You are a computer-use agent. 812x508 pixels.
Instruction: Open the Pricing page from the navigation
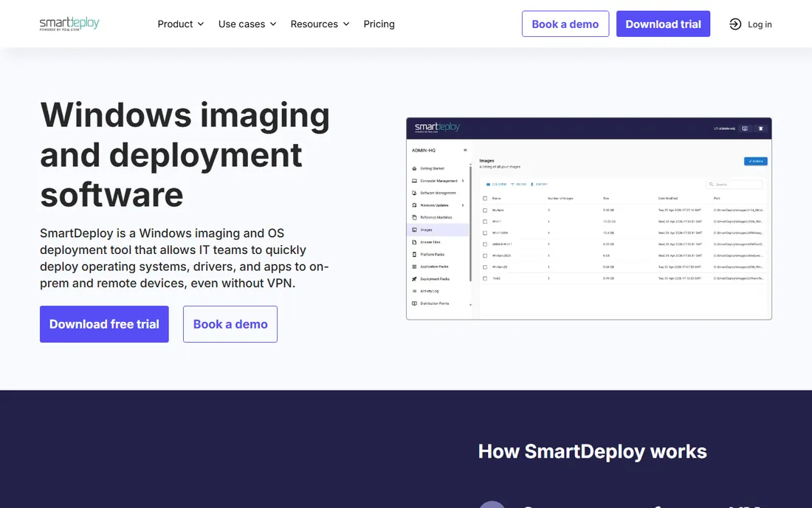tap(379, 24)
